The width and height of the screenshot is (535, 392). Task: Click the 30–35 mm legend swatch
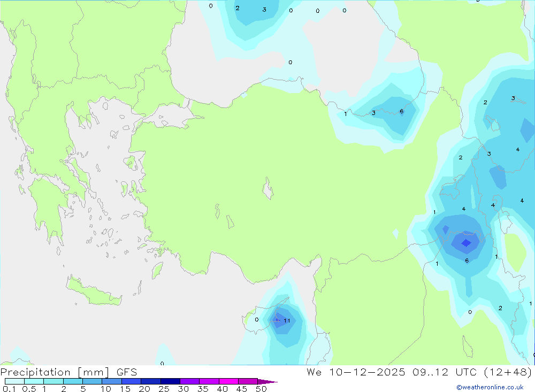click(190, 381)
